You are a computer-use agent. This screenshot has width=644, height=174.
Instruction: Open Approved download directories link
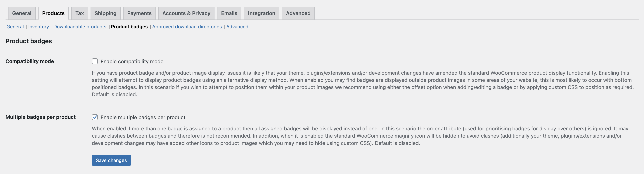click(187, 27)
